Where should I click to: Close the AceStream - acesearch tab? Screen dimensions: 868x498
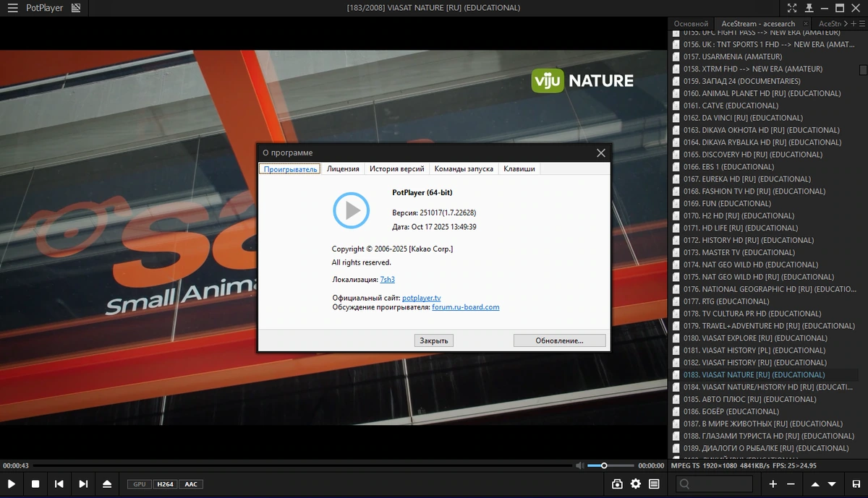[805, 24]
